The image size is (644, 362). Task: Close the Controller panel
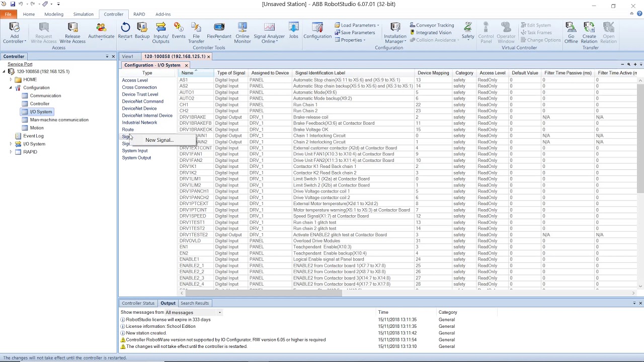(x=113, y=56)
